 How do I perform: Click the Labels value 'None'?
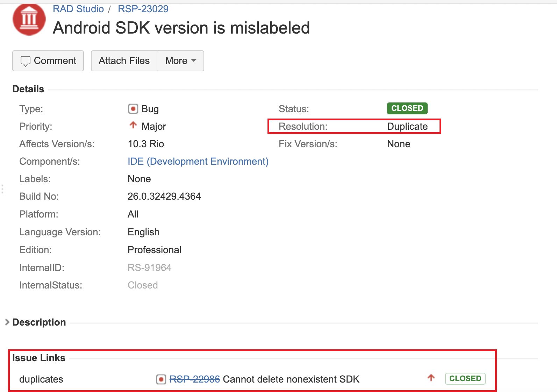[x=139, y=179]
